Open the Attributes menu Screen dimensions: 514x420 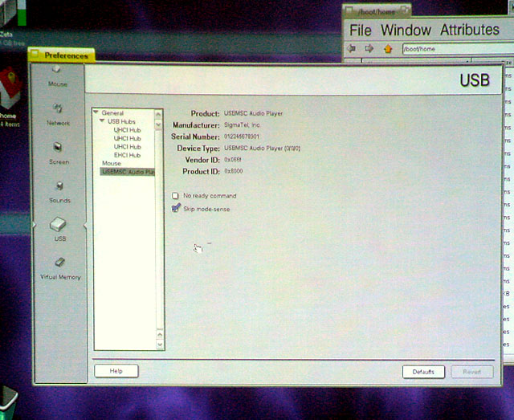pos(469,30)
